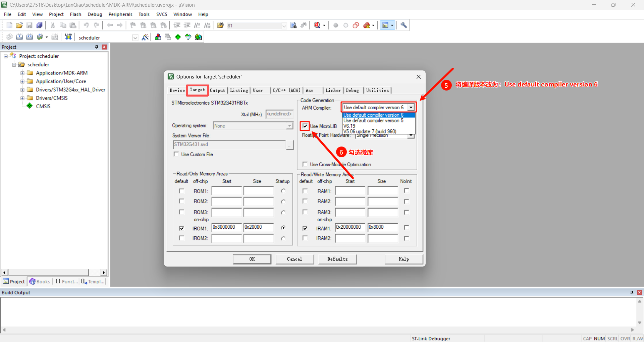Click the Start/Stop Debug Session icon
644x342 pixels.
(317, 25)
